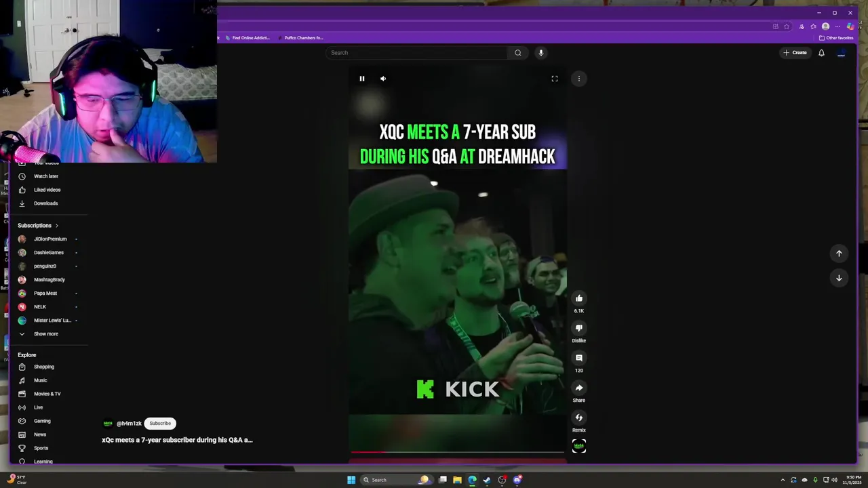Open the split screen icon in address bar
868x488 pixels.
point(775,26)
